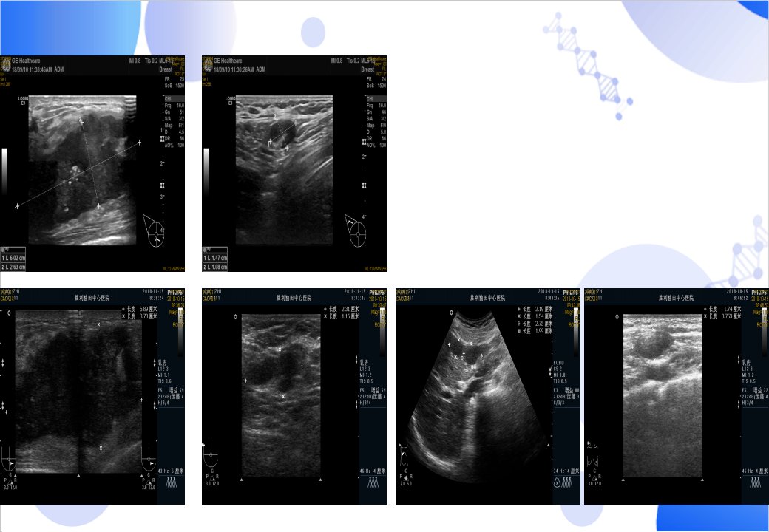769x532 pixels.
Task: Select the Philips ultrasound image timestamped 8:36:24
Action: 92,396
